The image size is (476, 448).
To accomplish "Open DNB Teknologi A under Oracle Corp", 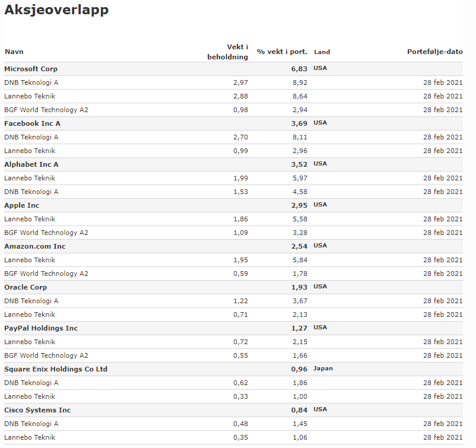I will pos(31,301).
